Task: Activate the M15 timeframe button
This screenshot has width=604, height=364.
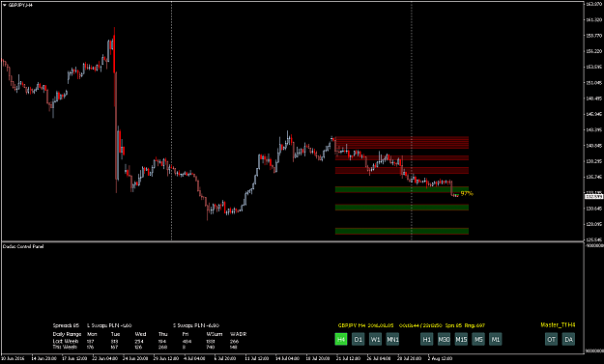Action: coord(461,339)
